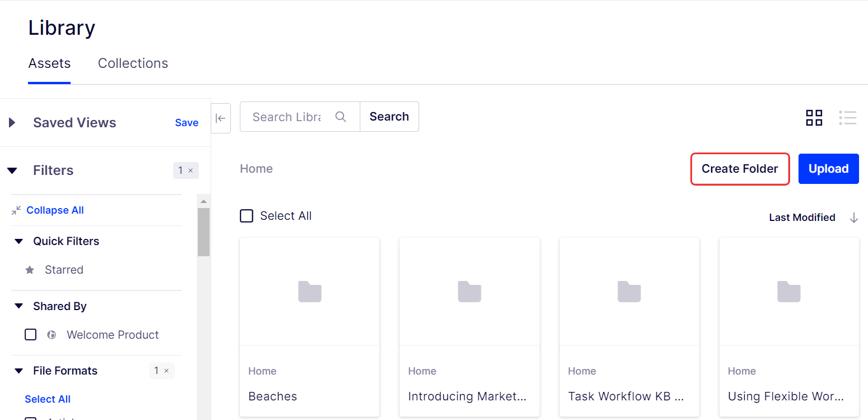Screen dimensions: 868x420
Task: Switch to grid view layout
Action: point(814,118)
